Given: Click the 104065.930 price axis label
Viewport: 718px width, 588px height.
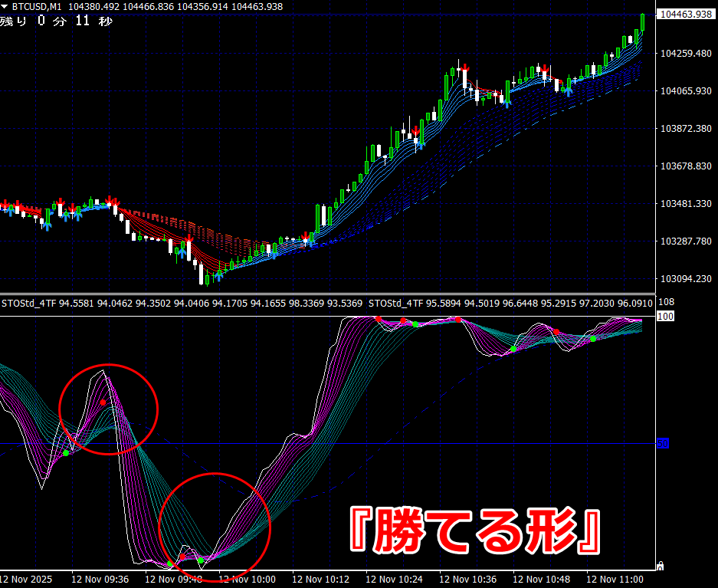Looking at the screenshot, I should (686, 91).
